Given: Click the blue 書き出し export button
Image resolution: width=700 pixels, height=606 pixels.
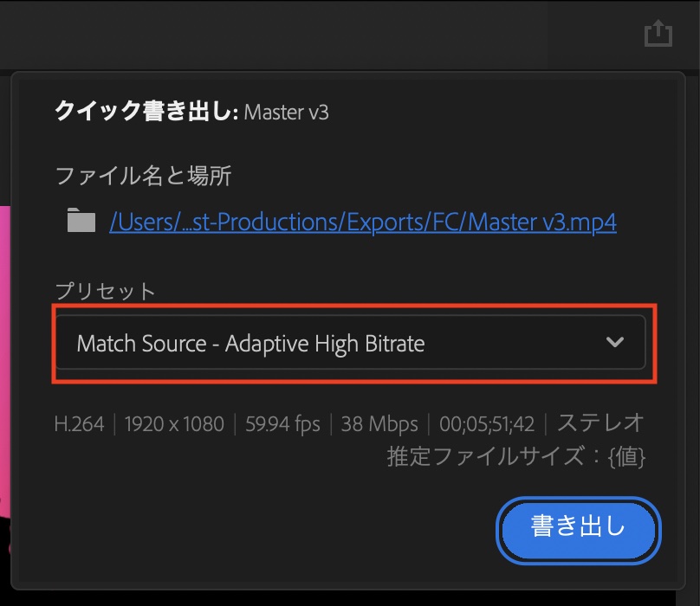Looking at the screenshot, I should [x=578, y=531].
